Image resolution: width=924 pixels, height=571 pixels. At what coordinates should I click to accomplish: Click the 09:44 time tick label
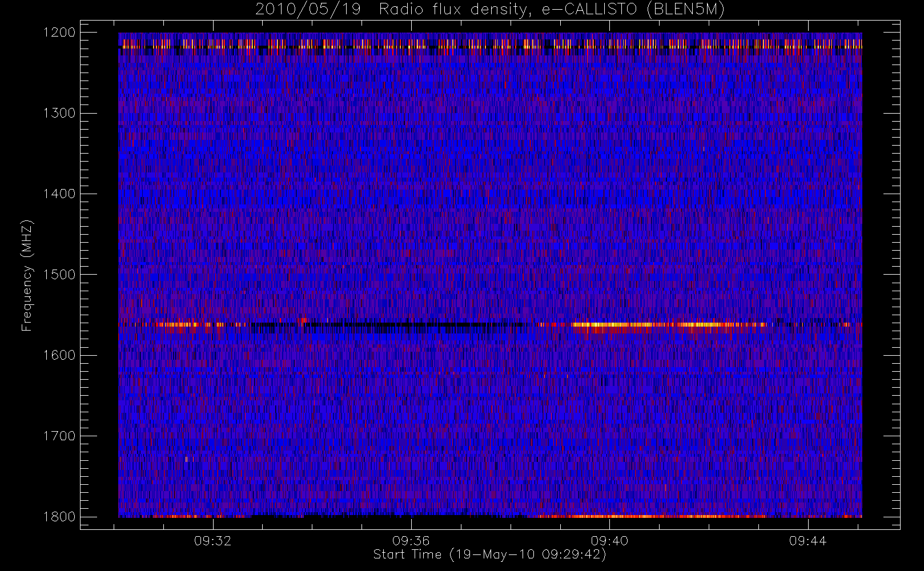pyautogui.click(x=808, y=541)
